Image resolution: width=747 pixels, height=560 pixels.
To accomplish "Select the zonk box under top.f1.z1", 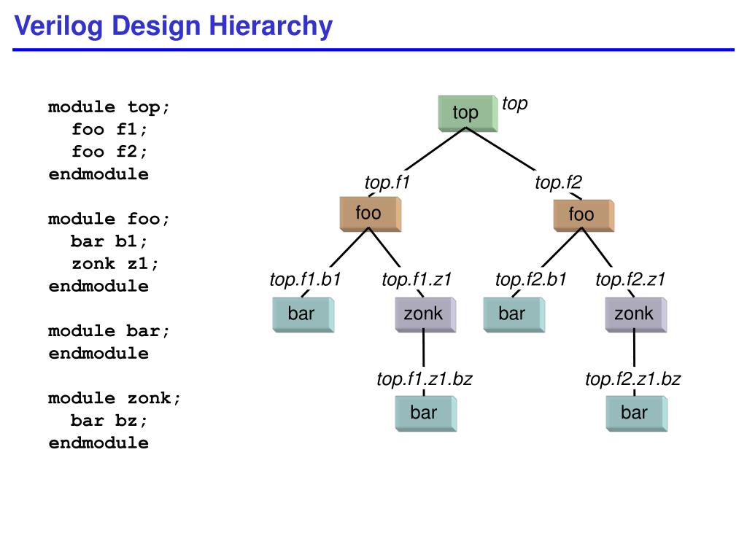I will click(x=425, y=315).
